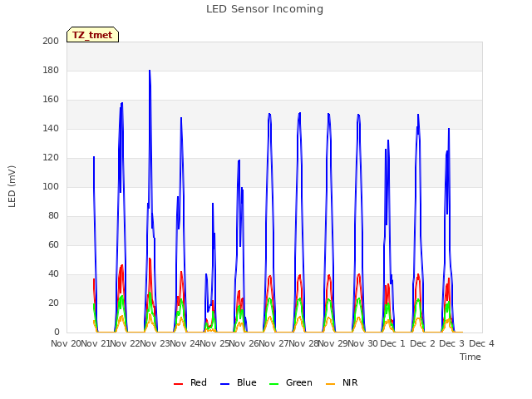The width and height of the screenshot is (532, 399).
Task: Click the NIR legend color marker
Action: pos(330,384)
